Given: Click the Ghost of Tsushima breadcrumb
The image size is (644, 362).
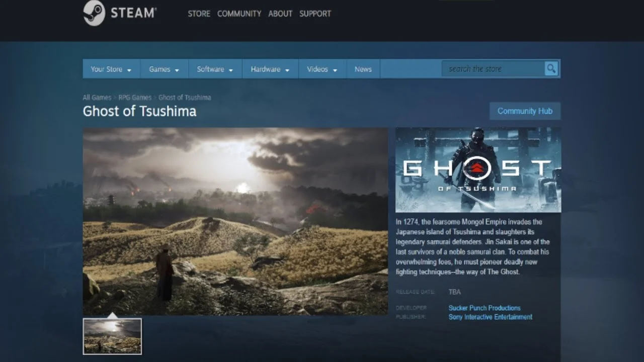Looking at the screenshot, I should [x=185, y=98].
